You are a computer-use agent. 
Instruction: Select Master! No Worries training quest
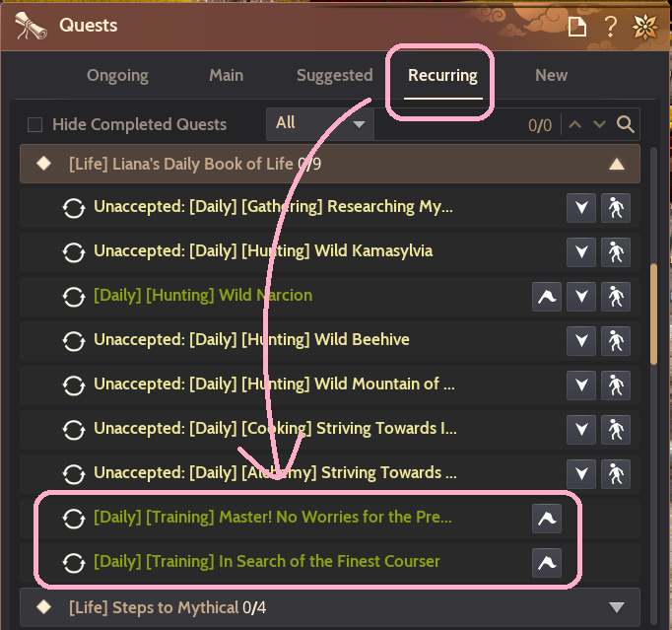click(x=273, y=517)
